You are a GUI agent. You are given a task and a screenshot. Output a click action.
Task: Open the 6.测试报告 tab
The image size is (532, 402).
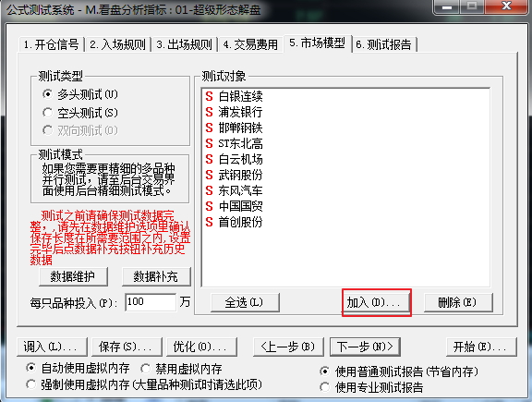[385, 44]
